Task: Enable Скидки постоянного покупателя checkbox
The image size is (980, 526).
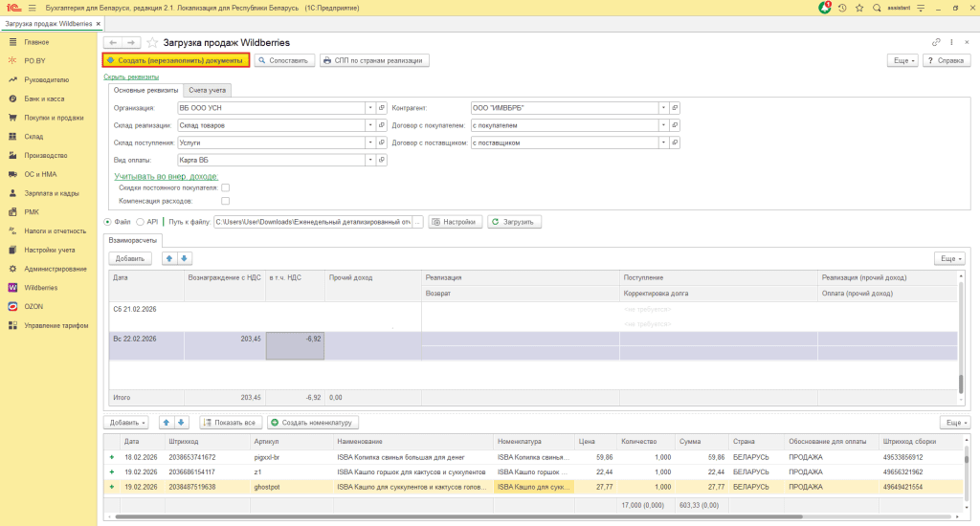Action: coord(226,188)
